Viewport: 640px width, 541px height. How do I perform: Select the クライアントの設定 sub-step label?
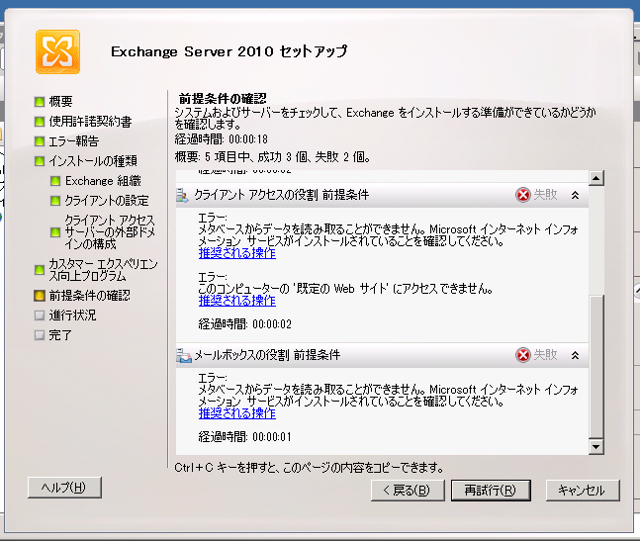[107, 200]
